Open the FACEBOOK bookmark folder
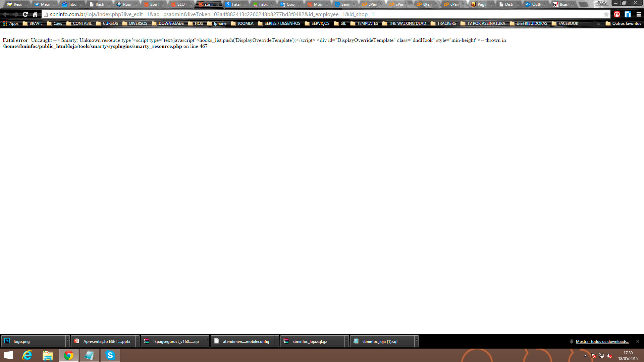644x362 pixels. [x=565, y=23]
